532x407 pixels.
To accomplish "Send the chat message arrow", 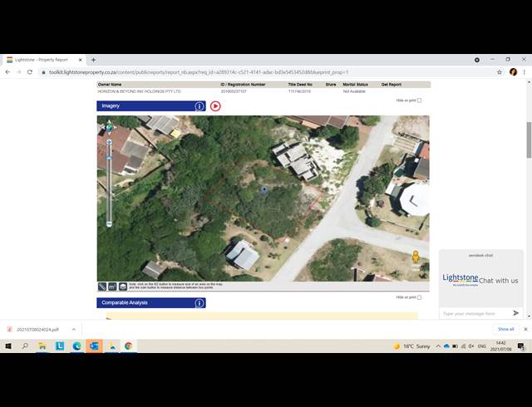I will point(515,313).
